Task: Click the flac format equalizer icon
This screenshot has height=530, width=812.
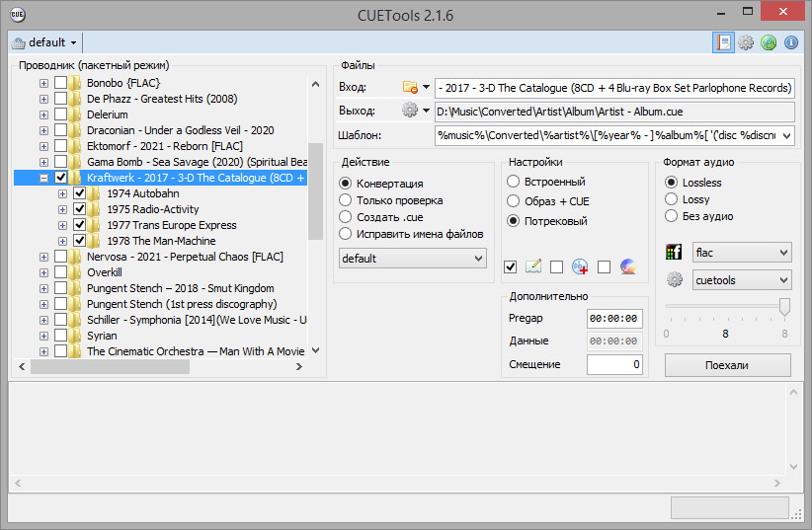Action: [674, 252]
